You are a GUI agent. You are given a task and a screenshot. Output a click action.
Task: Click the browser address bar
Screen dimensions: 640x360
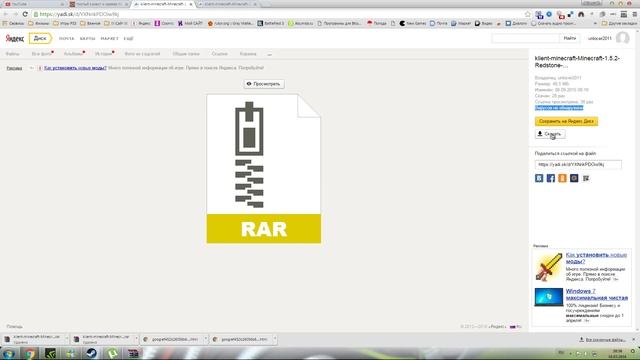[278, 14]
